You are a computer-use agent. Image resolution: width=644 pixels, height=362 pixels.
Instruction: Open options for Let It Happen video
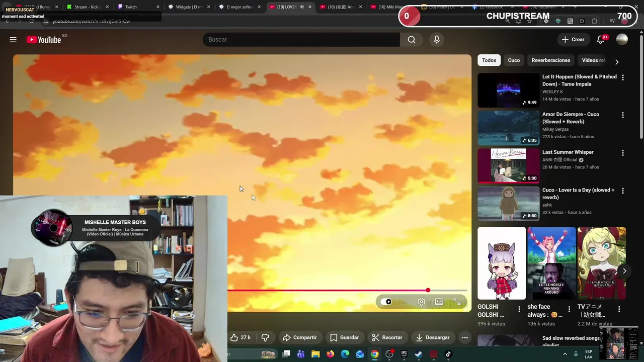click(x=623, y=77)
